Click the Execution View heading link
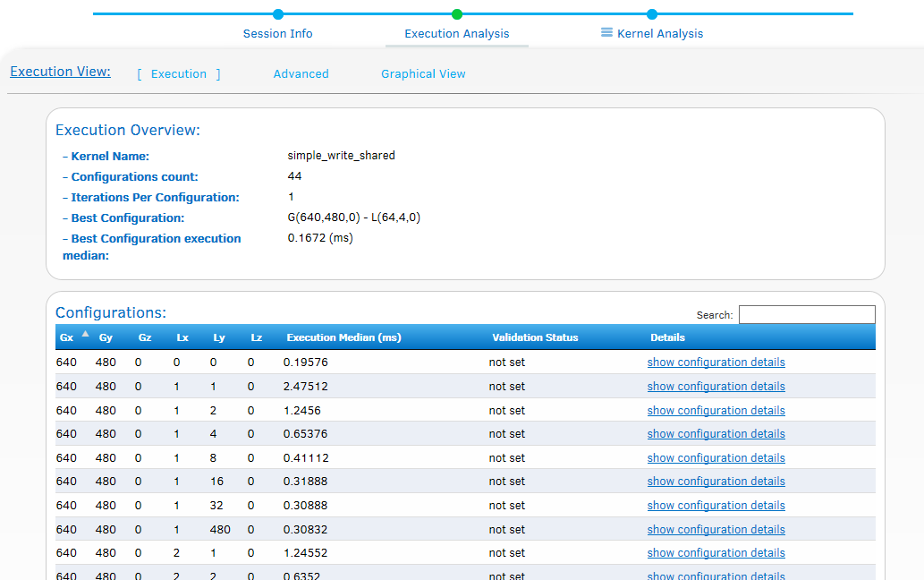This screenshot has height=580, width=924. (x=60, y=72)
